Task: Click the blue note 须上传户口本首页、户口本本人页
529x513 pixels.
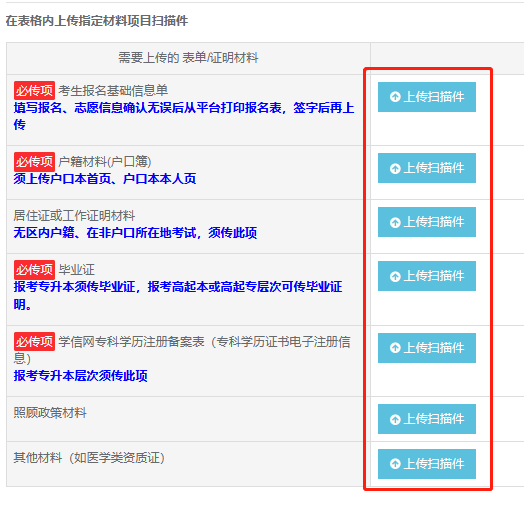Action: [x=105, y=178]
